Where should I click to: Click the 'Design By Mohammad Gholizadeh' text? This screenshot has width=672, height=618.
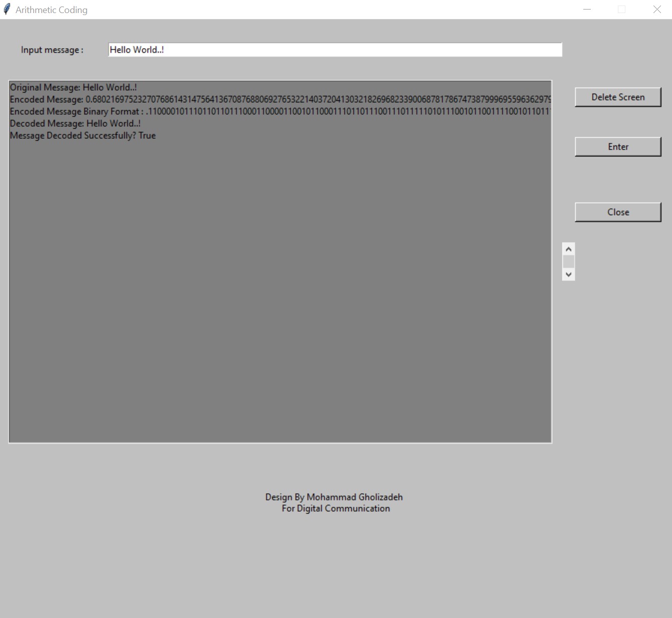[334, 497]
